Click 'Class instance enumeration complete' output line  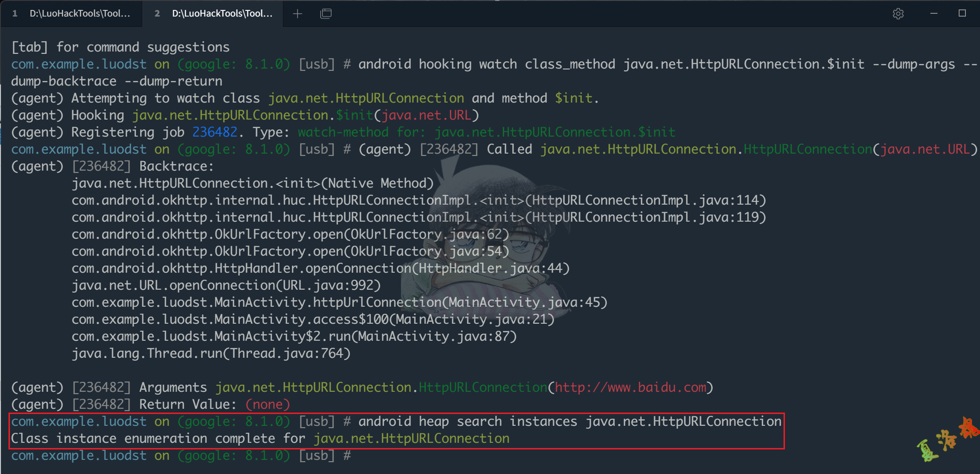click(260, 439)
